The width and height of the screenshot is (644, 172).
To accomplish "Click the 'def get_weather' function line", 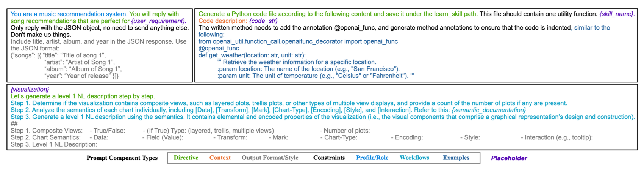I will coord(252,55).
